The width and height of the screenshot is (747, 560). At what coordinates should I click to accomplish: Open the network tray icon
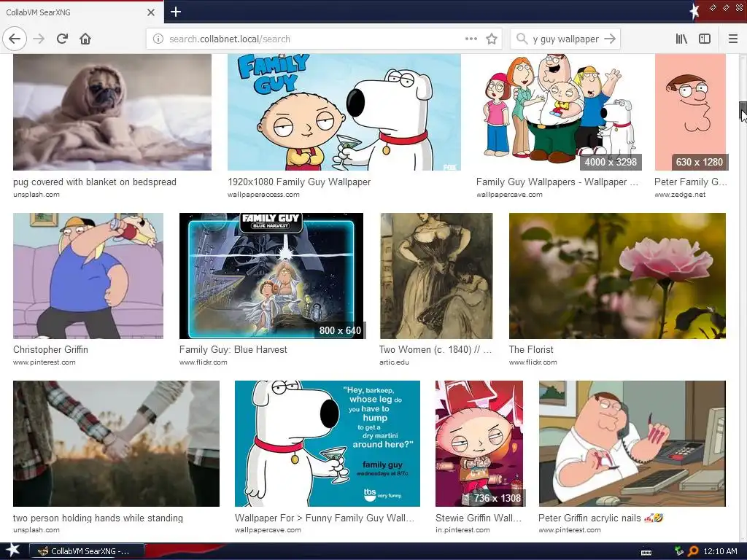679,551
